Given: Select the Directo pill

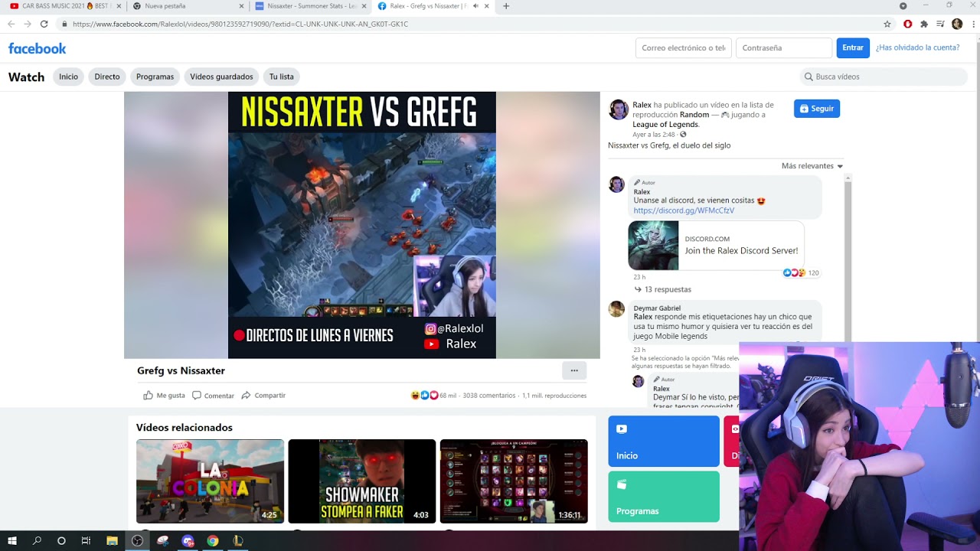Looking at the screenshot, I should pyautogui.click(x=107, y=77).
